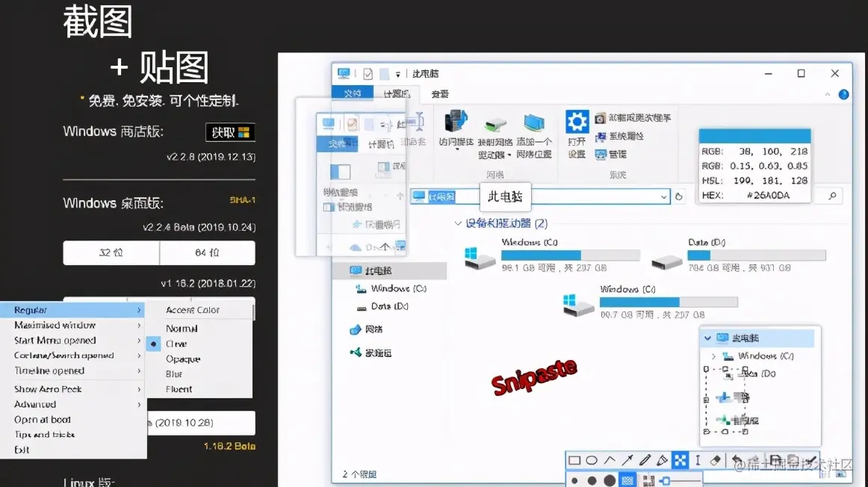Screen dimensions: 868x487
Task: Select the pencil drawing tool
Action: [x=645, y=459]
